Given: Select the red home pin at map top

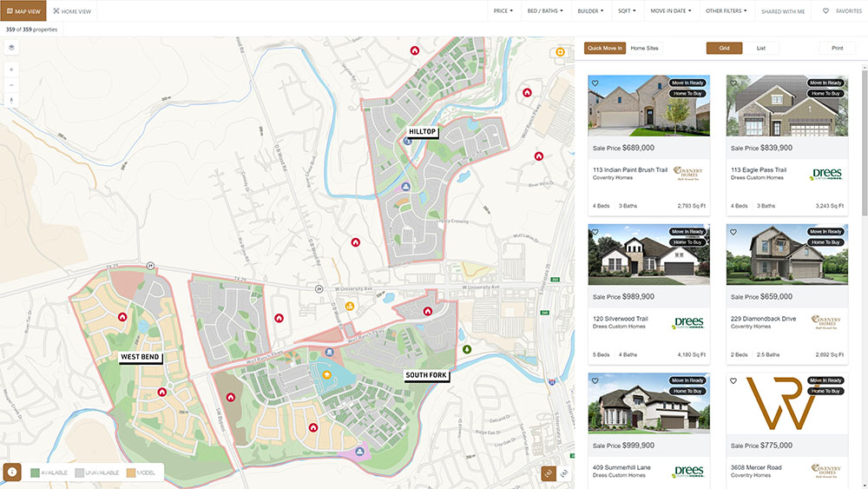Looking at the screenshot, I should click(415, 50).
